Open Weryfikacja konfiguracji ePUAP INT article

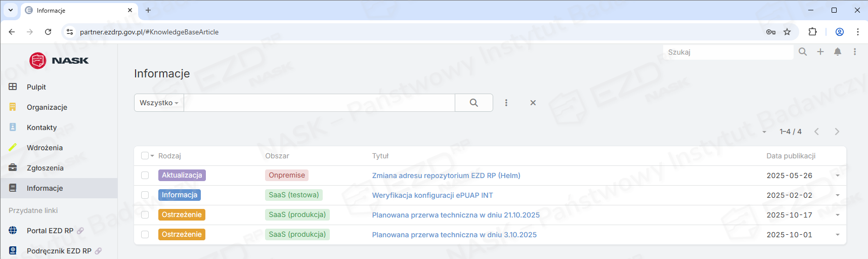tap(432, 195)
